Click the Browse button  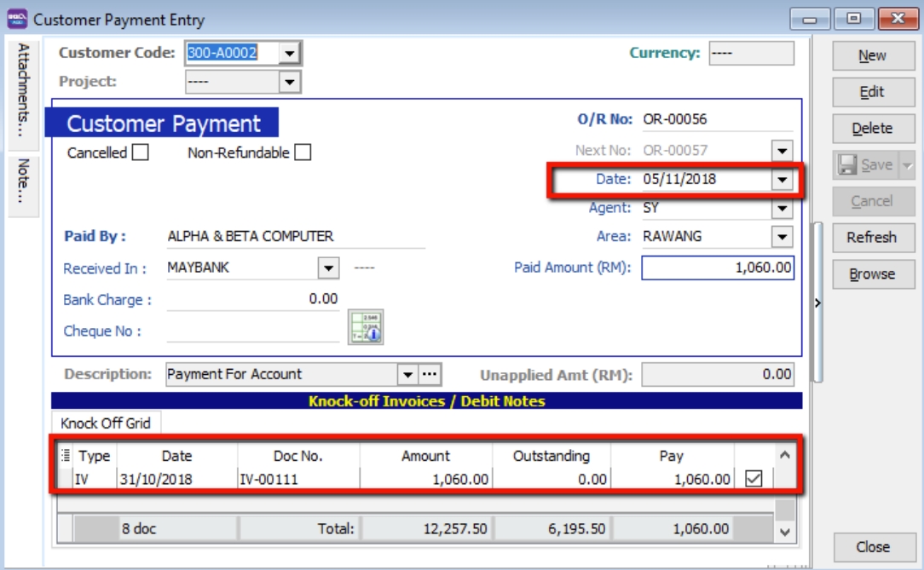[x=872, y=274]
